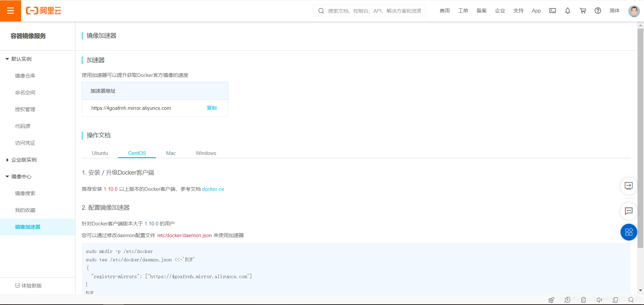The width and height of the screenshot is (644, 305).
Task: Open the help question mark icon
Action: point(598,11)
